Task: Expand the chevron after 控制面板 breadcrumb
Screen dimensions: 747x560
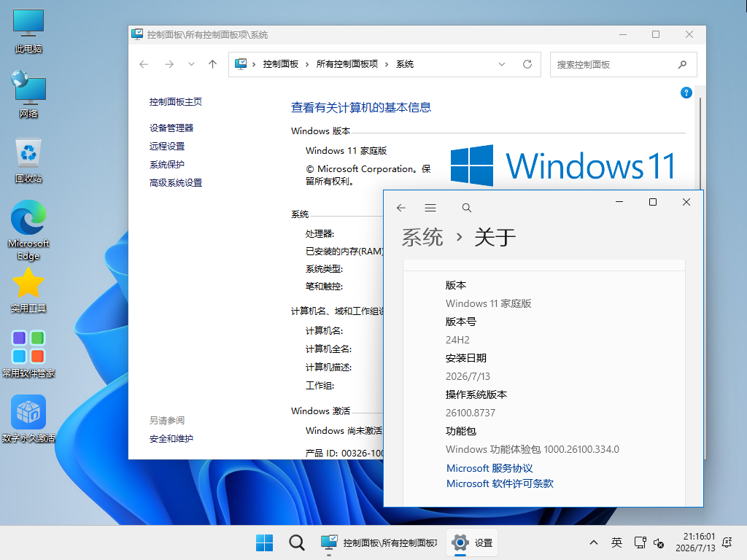Action: pos(307,64)
